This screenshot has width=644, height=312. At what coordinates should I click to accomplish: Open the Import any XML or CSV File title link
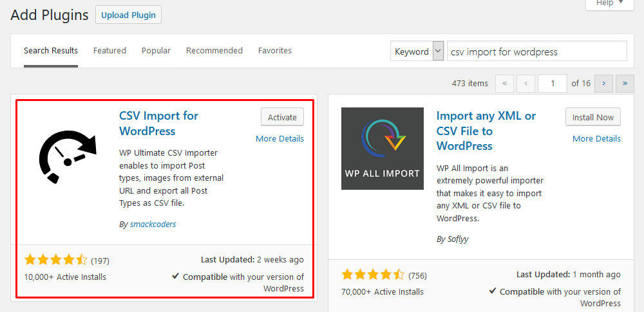[x=486, y=131]
